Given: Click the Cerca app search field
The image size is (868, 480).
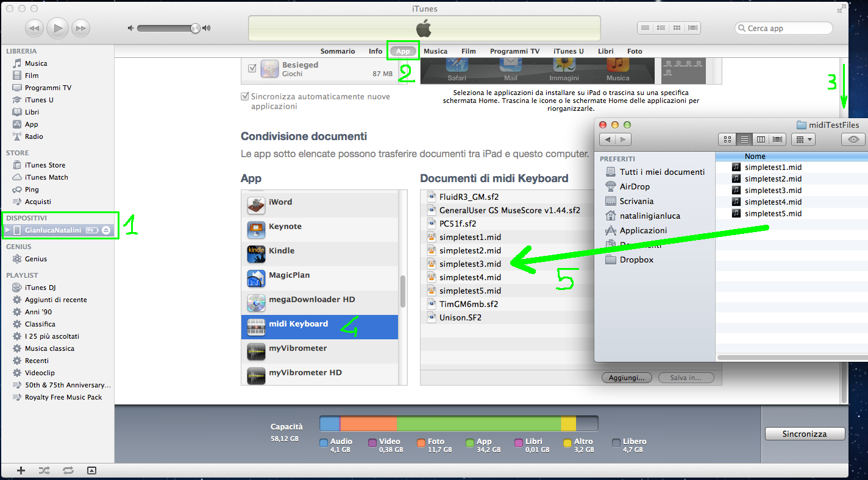Looking at the screenshot, I should pyautogui.click(x=783, y=28).
